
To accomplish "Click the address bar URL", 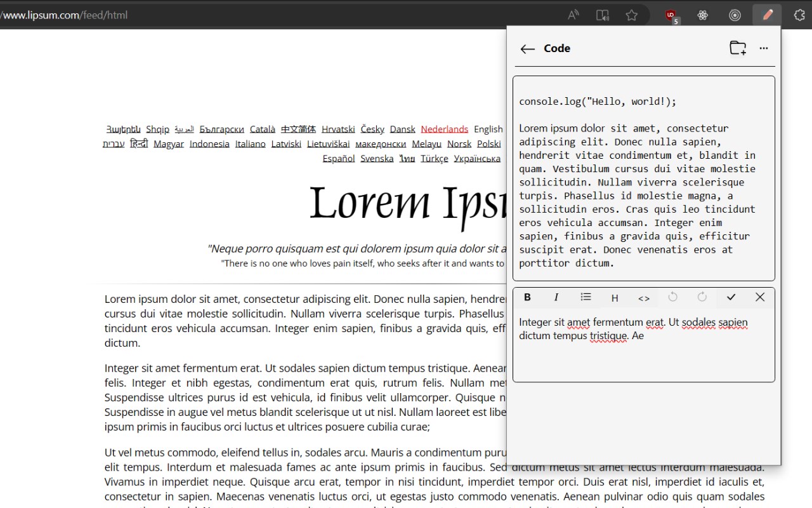I will point(63,15).
